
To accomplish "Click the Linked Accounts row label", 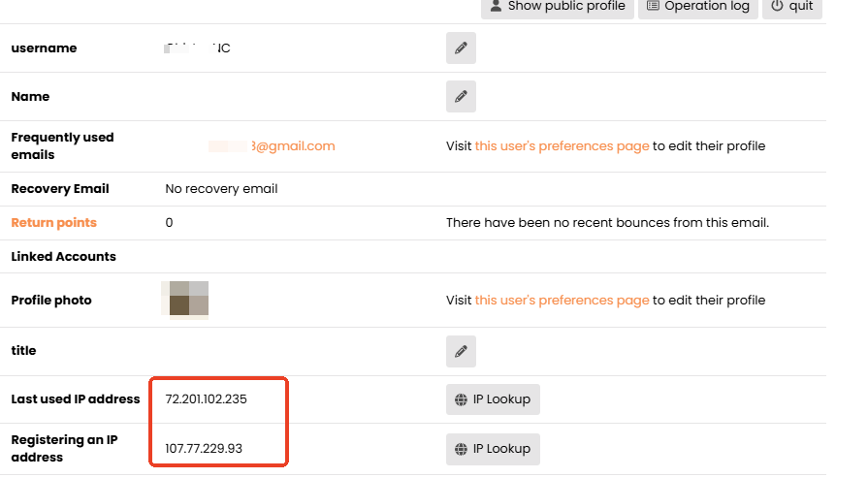I will pos(63,257).
